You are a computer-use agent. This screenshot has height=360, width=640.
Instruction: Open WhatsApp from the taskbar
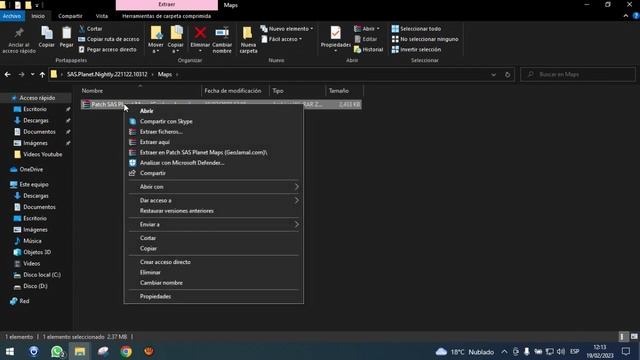point(57,351)
